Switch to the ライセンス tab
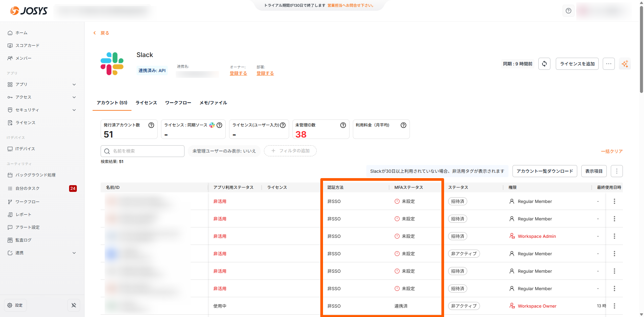This screenshot has width=644, height=317. coord(146,103)
